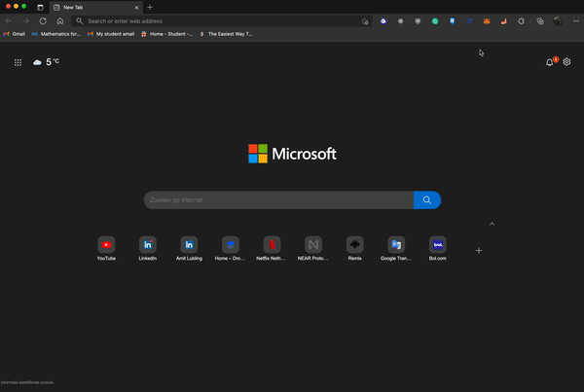Screen dimensions: 584x392
Task: Collapse quick links with chevron
Action: pos(492,224)
